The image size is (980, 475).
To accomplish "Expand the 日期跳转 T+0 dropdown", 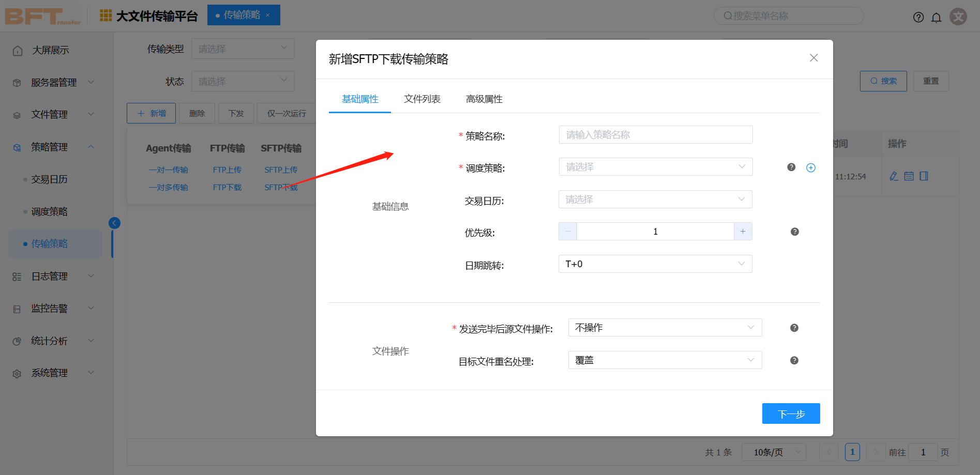I will (x=655, y=264).
